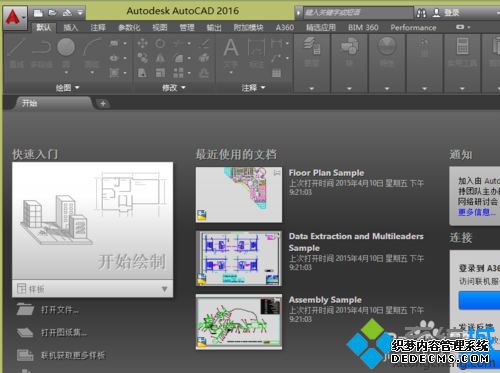500x373 pixels.
Task: Select the 开始 document tab
Action: coord(53,103)
